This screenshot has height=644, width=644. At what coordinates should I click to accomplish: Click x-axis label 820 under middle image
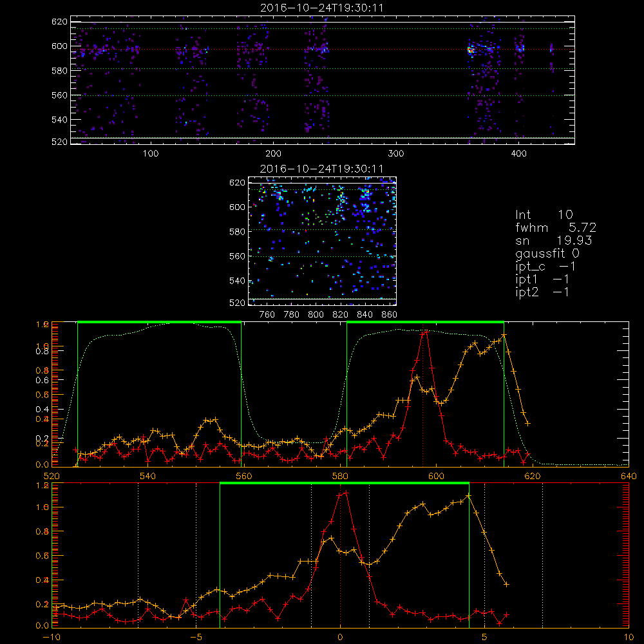[x=341, y=315]
